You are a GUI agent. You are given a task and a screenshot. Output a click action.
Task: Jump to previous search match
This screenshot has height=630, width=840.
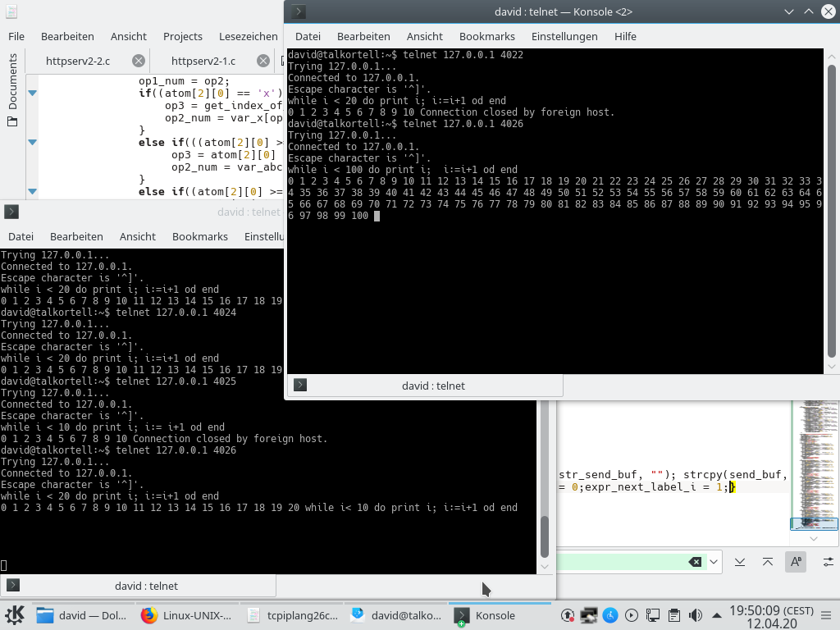point(768,562)
